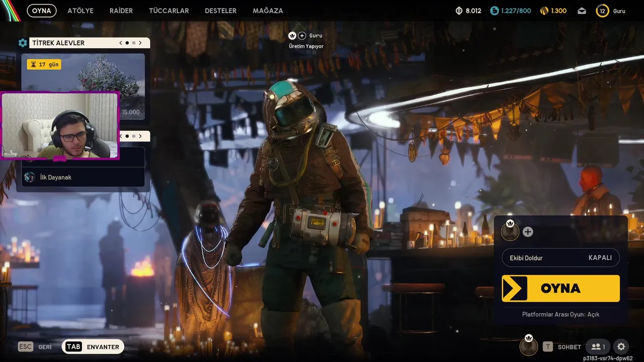Viewport: 644px width, 362px height.
Task: Select the İlk Dayanak quest row
Action: tap(83, 177)
